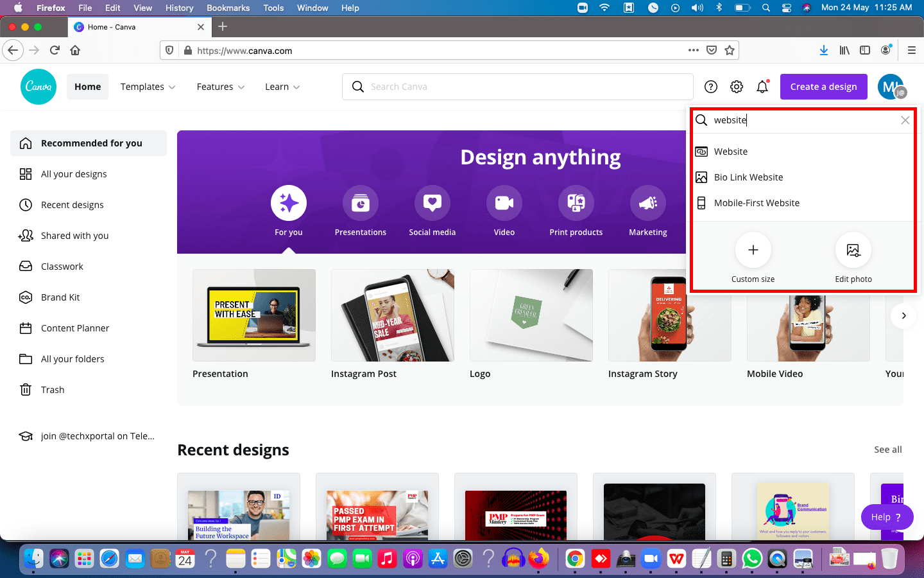
Task: Open Canva settings via gear icon
Action: tap(736, 86)
